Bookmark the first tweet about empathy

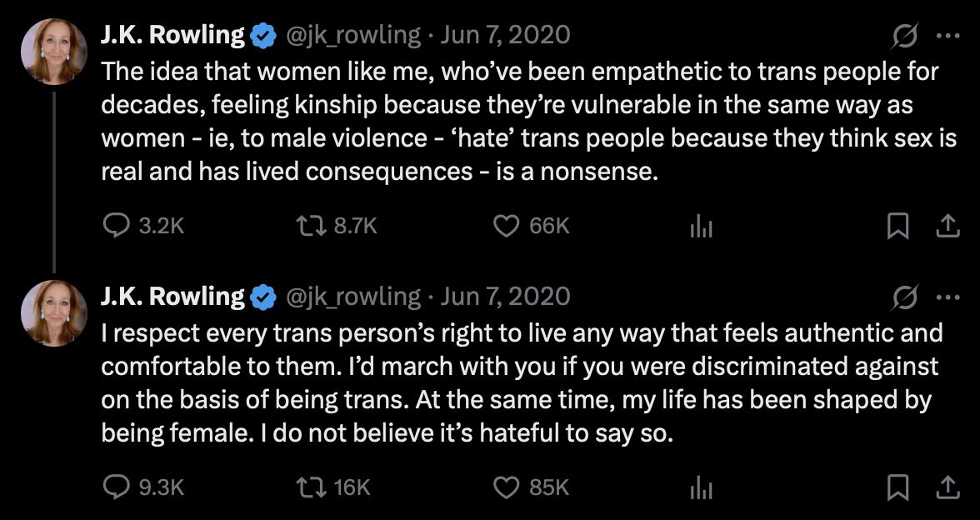(x=897, y=226)
